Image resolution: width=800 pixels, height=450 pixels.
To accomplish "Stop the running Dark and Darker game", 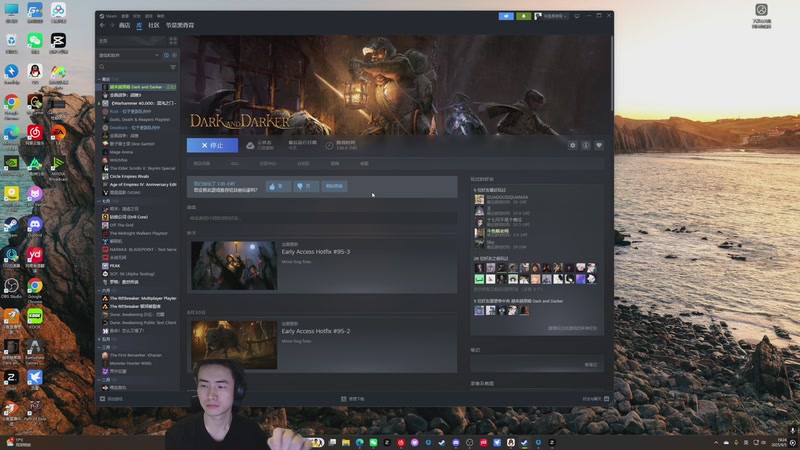I will [x=212, y=145].
